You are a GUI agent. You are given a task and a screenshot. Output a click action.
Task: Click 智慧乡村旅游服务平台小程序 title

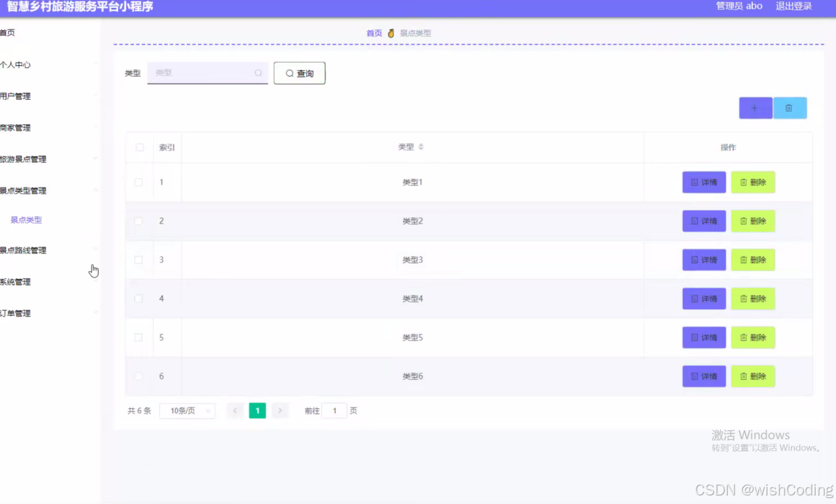[x=80, y=7]
